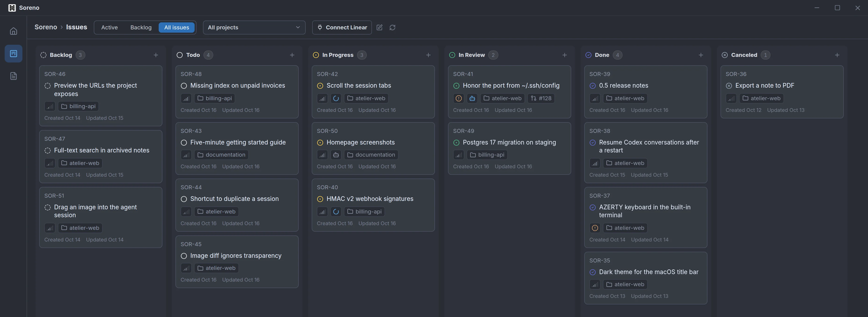Click the agent running spinner on SOR-42
868x317 pixels.
tap(336, 99)
